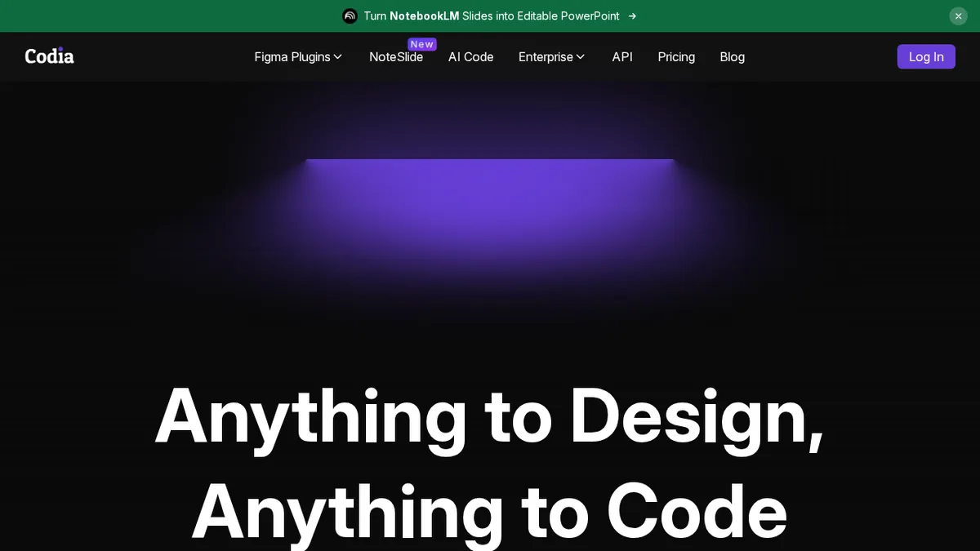This screenshot has height=551, width=980.
Task: Click the 'Anything to Design,' headline
Action: click(x=490, y=416)
